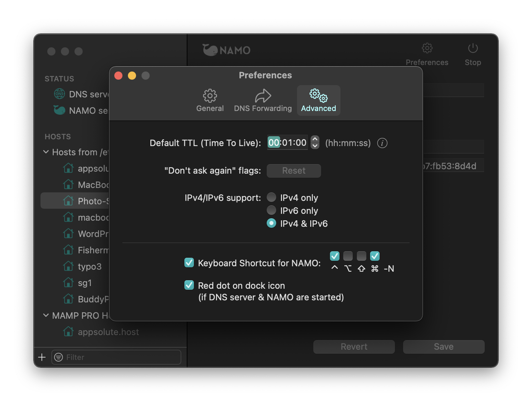Collapse the MAMP PRO hosts group
This screenshot has width=532, height=412.
coord(46,315)
